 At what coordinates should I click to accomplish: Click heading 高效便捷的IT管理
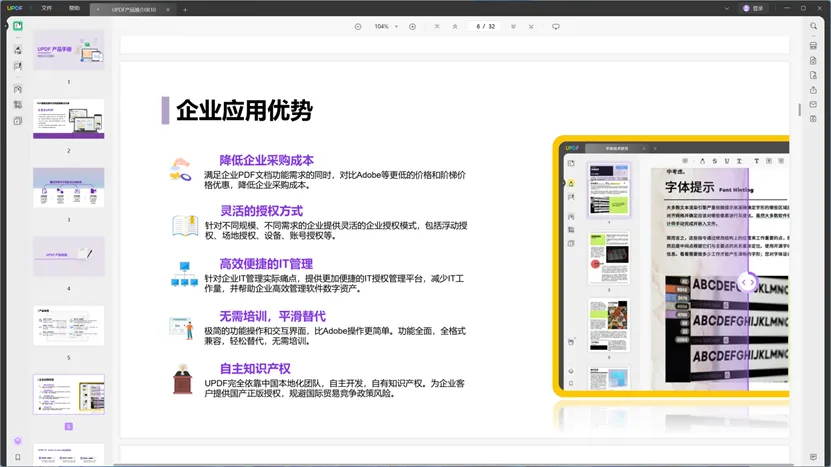266,263
